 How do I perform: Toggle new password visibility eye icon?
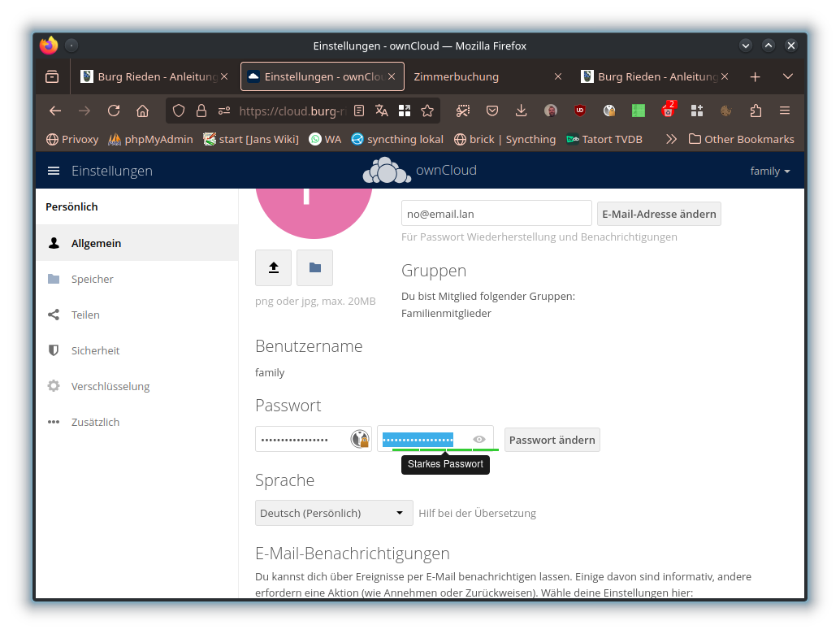point(479,440)
